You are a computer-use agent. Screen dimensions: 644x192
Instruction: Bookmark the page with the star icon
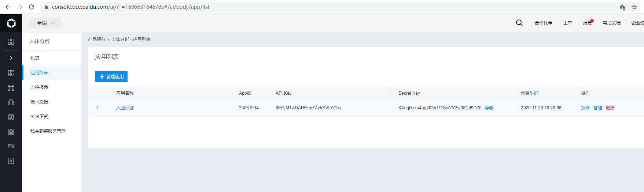click(634, 7)
